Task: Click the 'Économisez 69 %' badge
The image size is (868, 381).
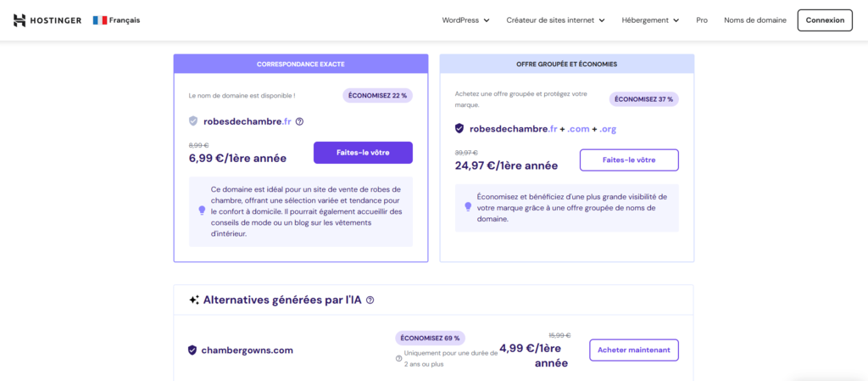Action: [431, 338]
